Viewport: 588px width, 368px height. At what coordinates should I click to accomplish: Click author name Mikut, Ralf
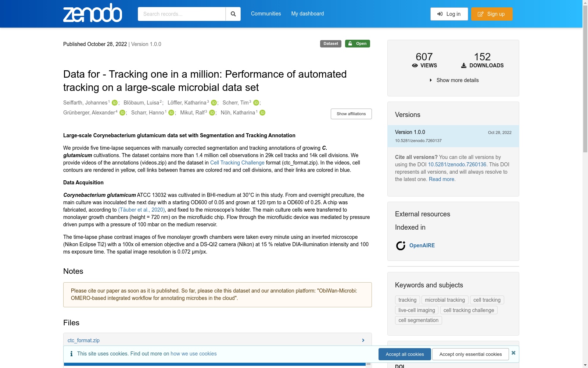193,113
